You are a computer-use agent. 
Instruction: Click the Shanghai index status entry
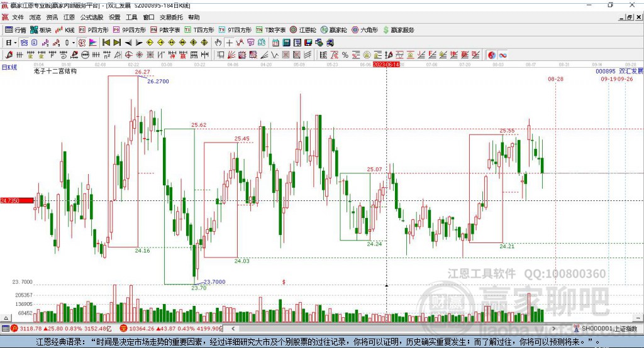[61, 329]
